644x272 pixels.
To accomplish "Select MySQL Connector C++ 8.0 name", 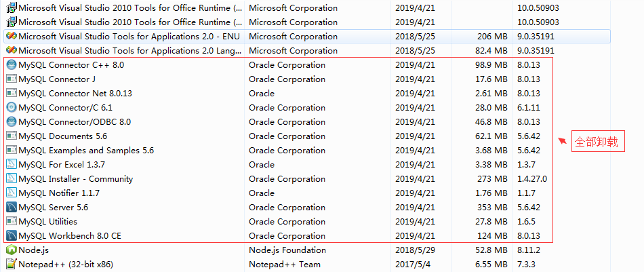I will coord(71,65).
